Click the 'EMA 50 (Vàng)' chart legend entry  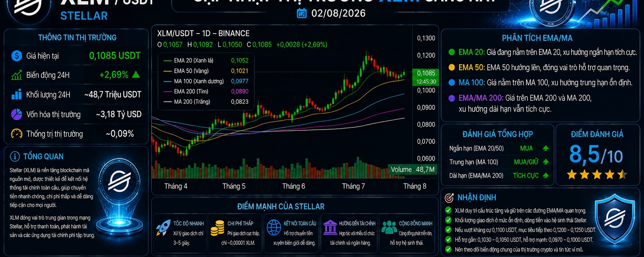tap(206, 71)
